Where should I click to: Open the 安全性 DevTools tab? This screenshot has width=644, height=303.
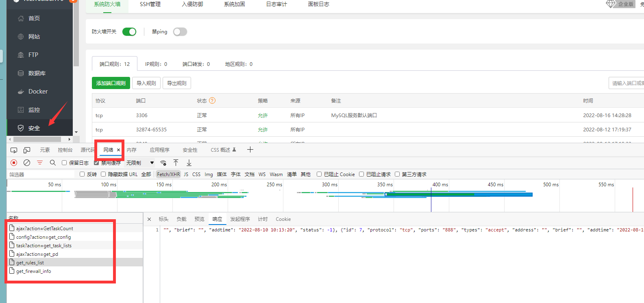190,150
